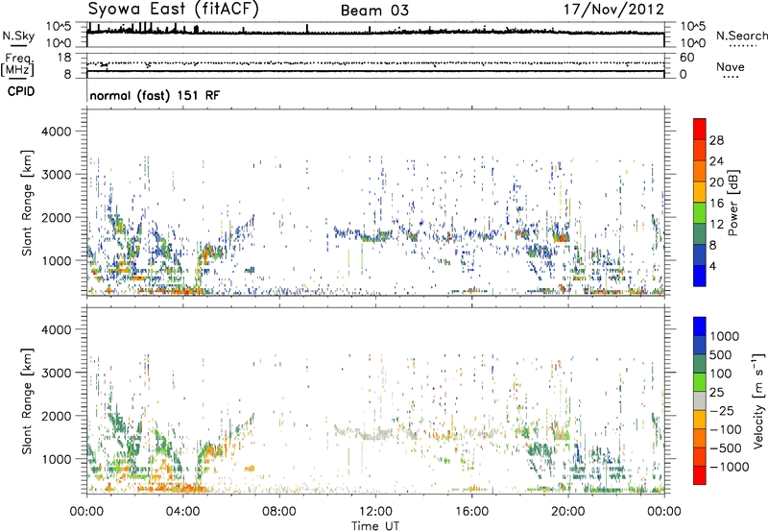Image resolution: width=768 pixels, height=532 pixels.
Task: Click 'Slant Range [km]' label of power panel
Action: [x=27, y=204]
